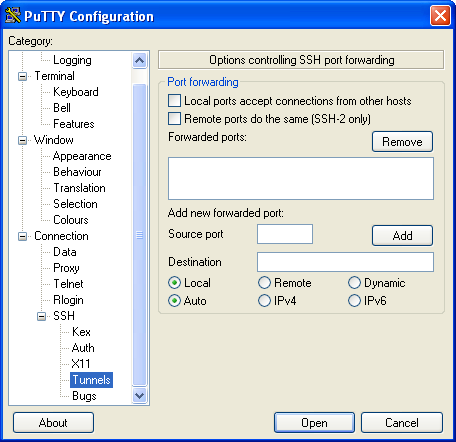Collapse the Connection category node
This screenshot has width=456, height=442.
point(22,236)
